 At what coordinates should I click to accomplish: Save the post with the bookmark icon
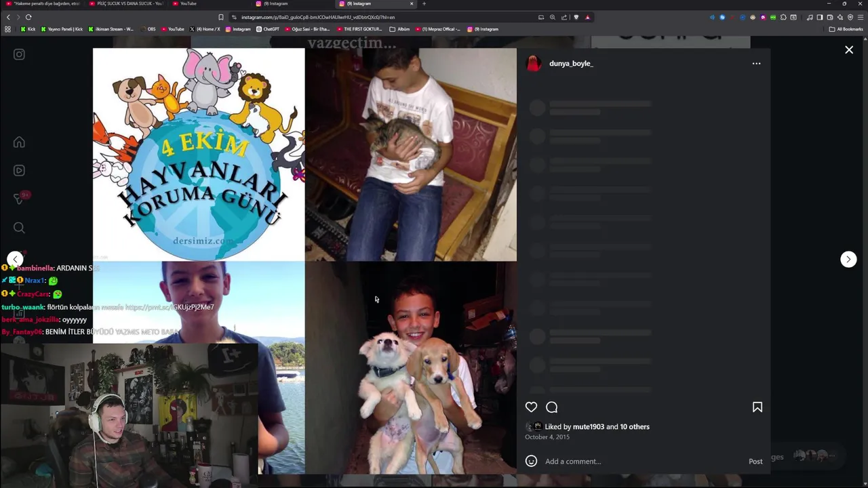coord(757,407)
